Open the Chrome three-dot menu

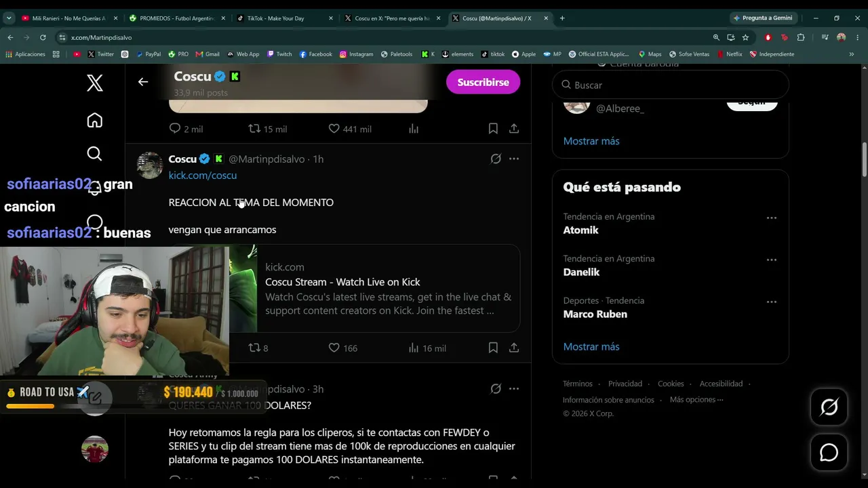click(x=857, y=37)
